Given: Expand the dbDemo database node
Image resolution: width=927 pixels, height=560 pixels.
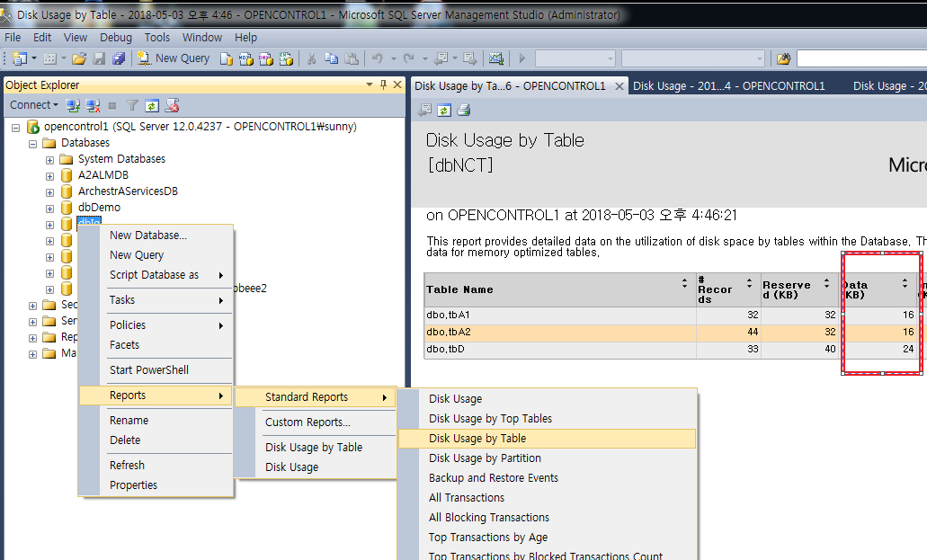Looking at the screenshot, I should coord(49,209).
